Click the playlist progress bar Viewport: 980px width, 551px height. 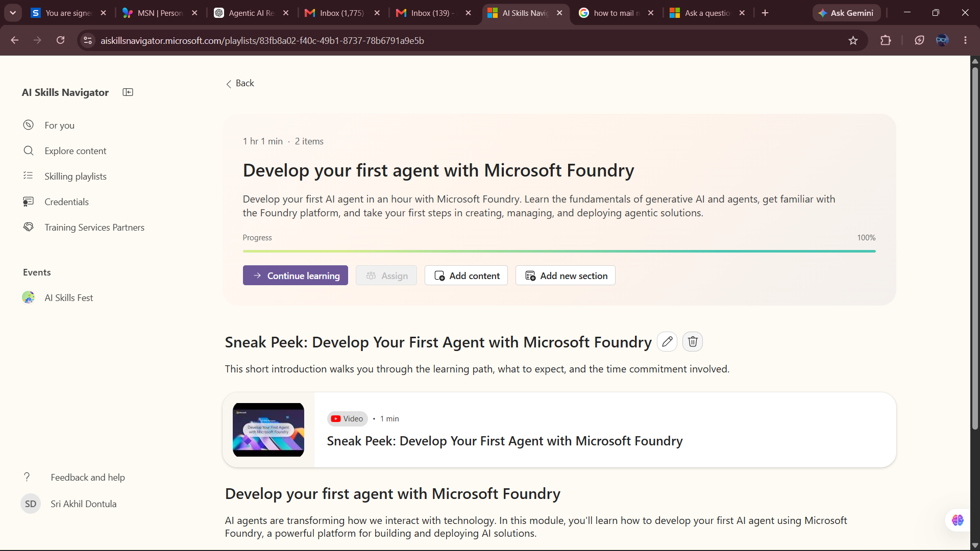[x=559, y=251]
